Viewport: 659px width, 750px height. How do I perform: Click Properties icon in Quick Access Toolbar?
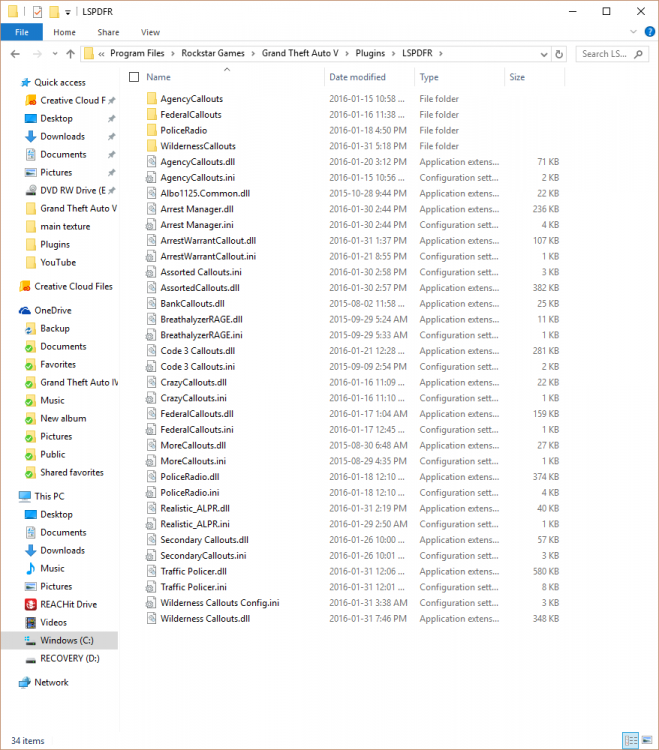pos(37,11)
